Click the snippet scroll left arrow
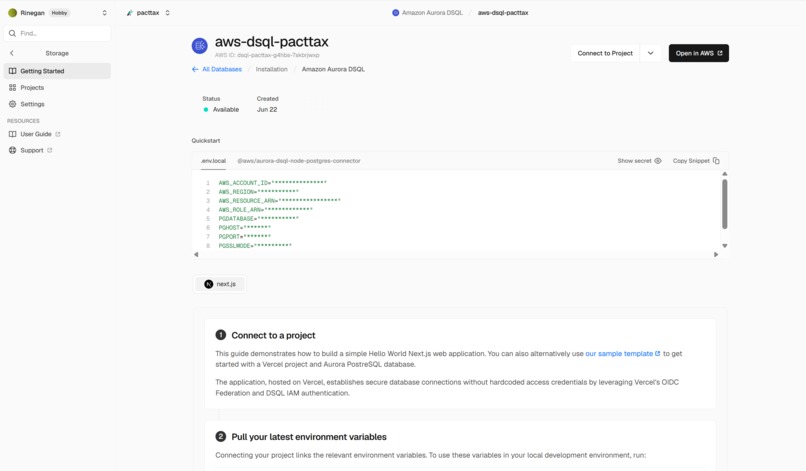The image size is (806, 471). pos(196,255)
